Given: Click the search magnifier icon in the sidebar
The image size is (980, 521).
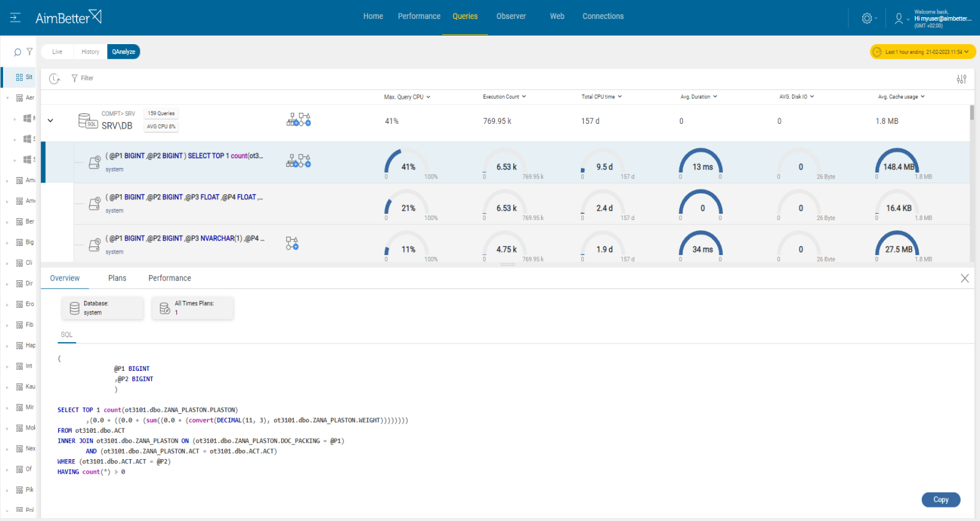Looking at the screenshot, I should point(17,52).
